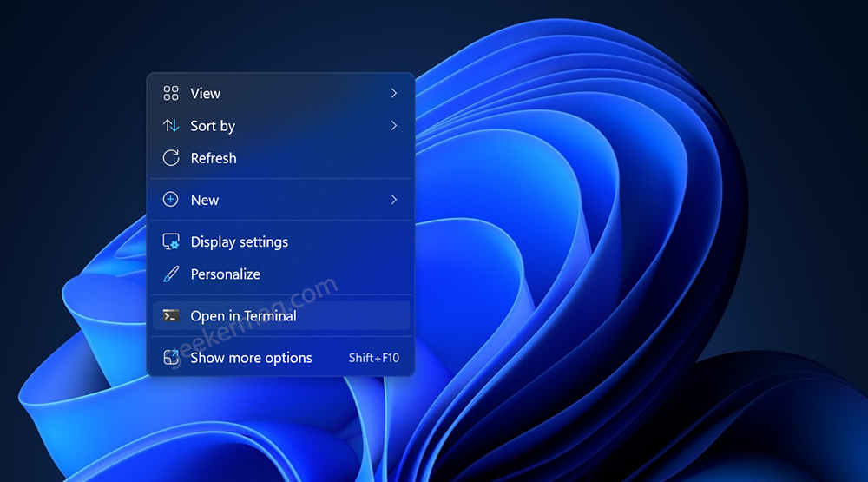
Task: Click the New plus-circle icon
Action: tap(170, 200)
